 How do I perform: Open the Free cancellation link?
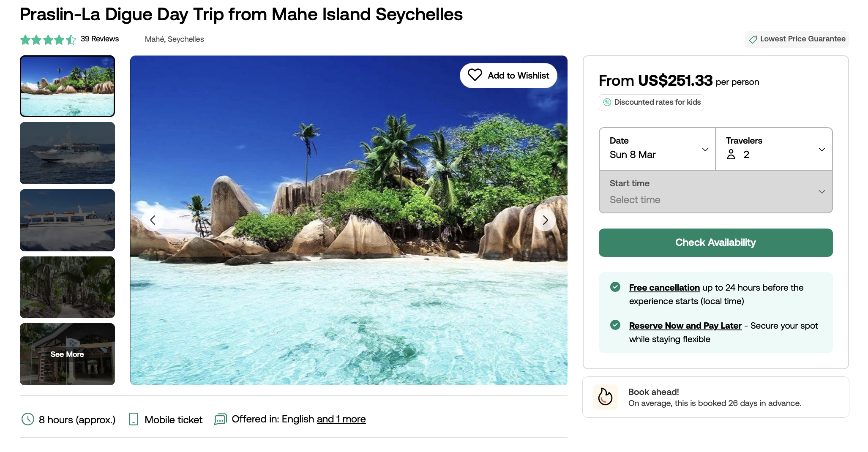pyautogui.click(x=664, y=288)
